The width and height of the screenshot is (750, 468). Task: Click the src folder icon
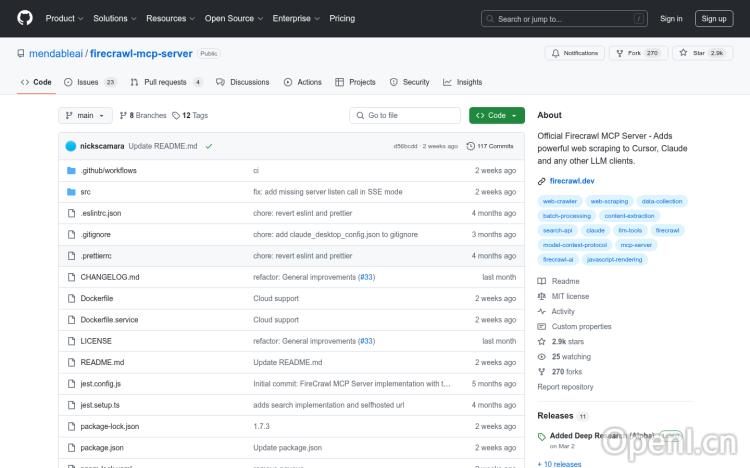pyautogui.click(x=71, y=192)
